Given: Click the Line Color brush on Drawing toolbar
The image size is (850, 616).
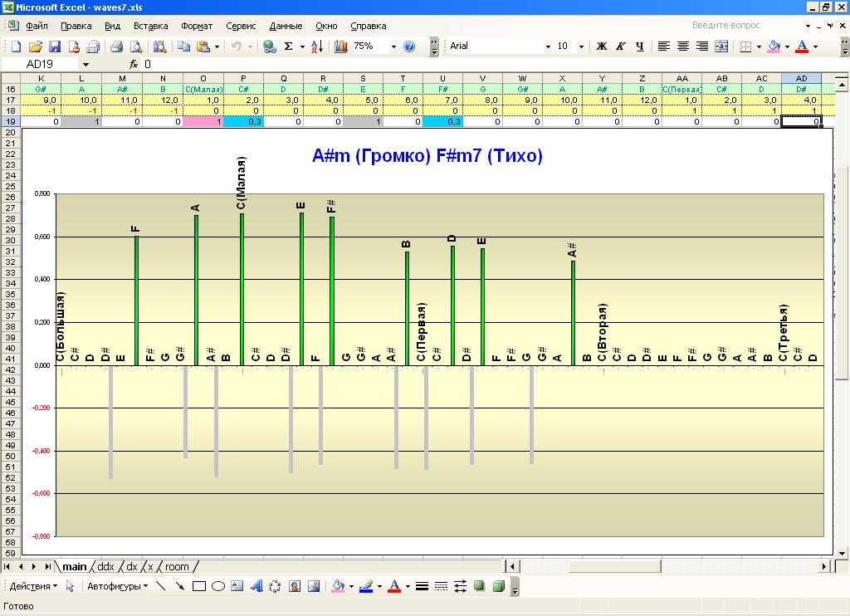Looking at the screenshot, I should [366, 586].
